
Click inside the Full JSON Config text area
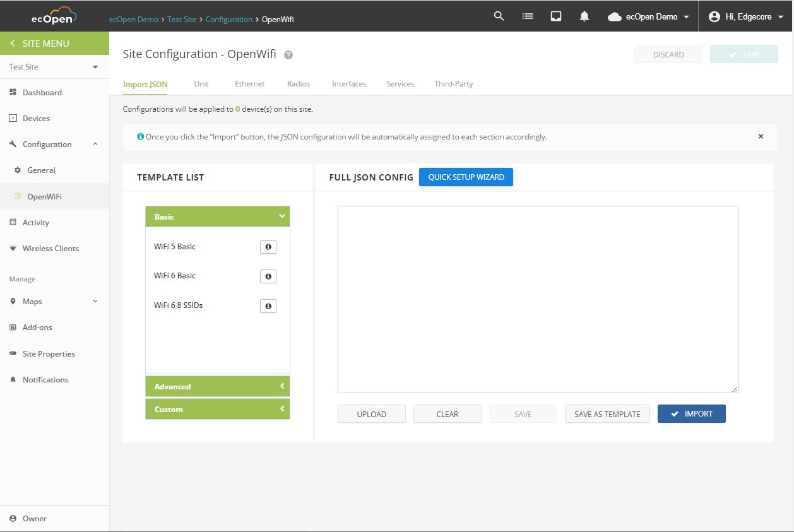pos(538,299)
